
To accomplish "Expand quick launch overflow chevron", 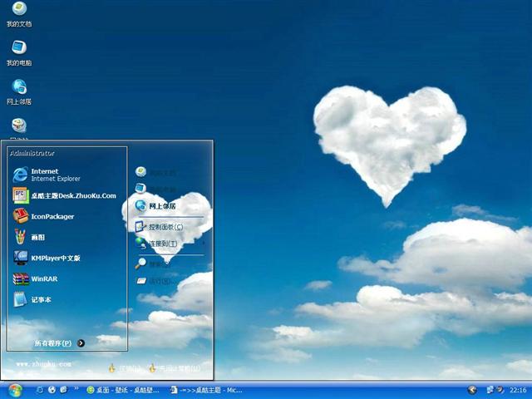I will [x=76, y=388].
